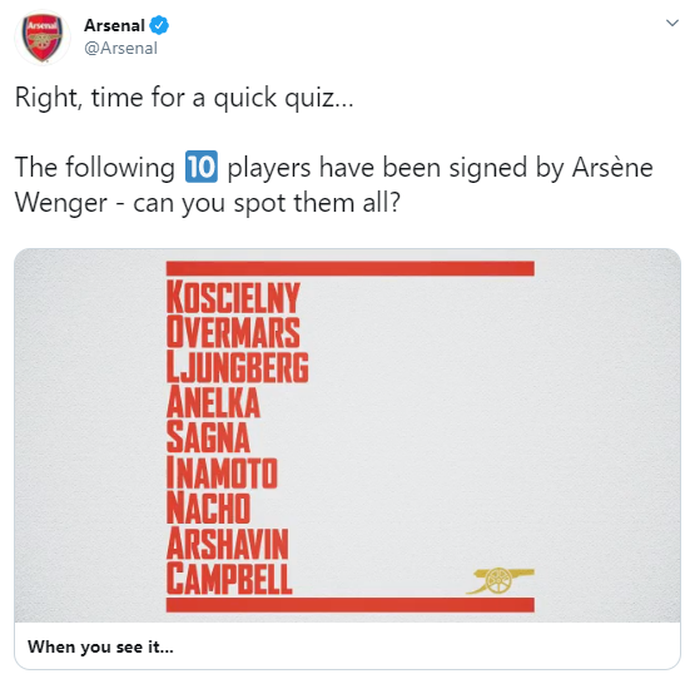Click the top red bar of the quiz image
Viewport: 685px width, 674px height.
click(350, 268)
